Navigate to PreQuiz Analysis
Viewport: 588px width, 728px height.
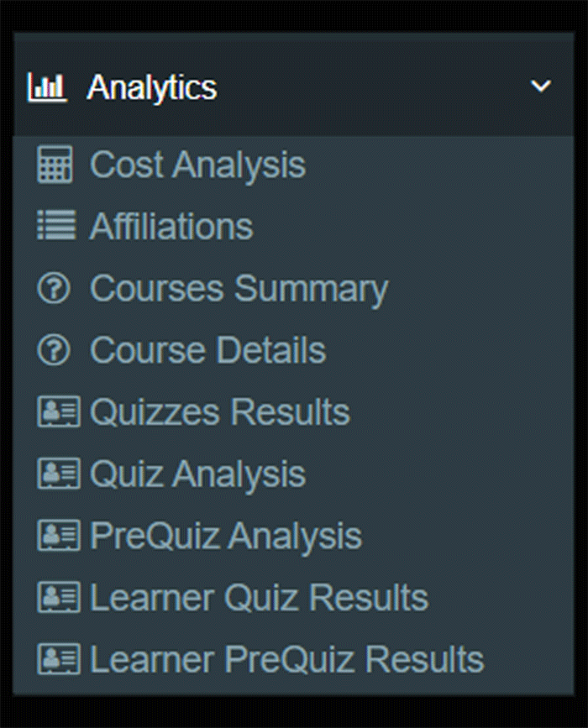pos(225,536)
